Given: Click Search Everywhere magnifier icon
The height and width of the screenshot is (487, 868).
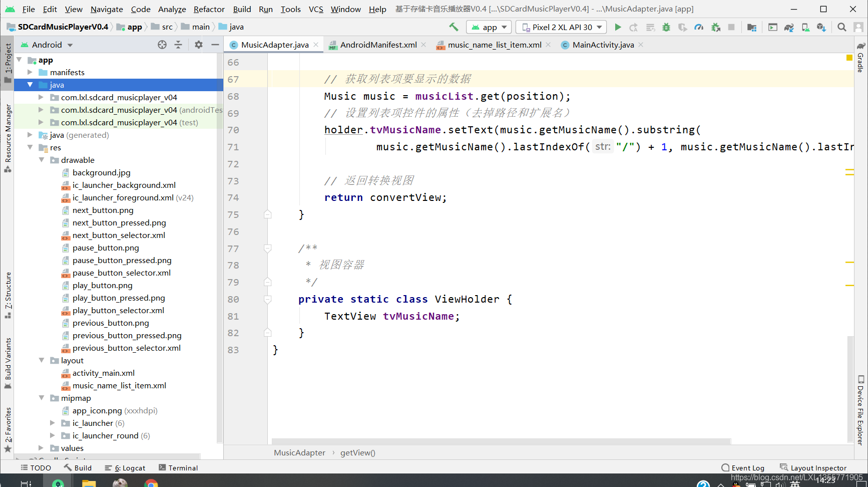Looking at the screenshot, I should 842,27.
